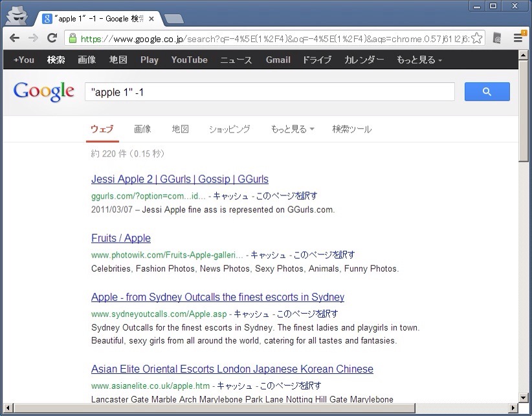Image resolution: width=532 pixels, height=416 pixels.
Task: Click horizontal scrollbar right arrow
Action: 514,407
